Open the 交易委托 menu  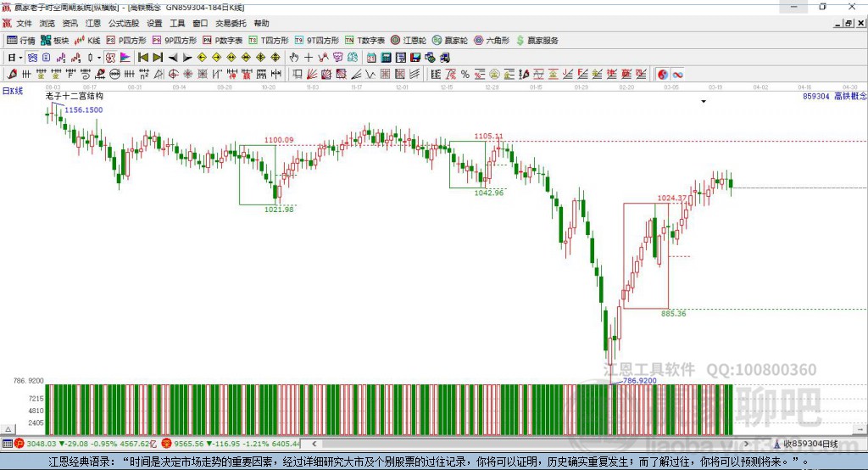point(231,23)
